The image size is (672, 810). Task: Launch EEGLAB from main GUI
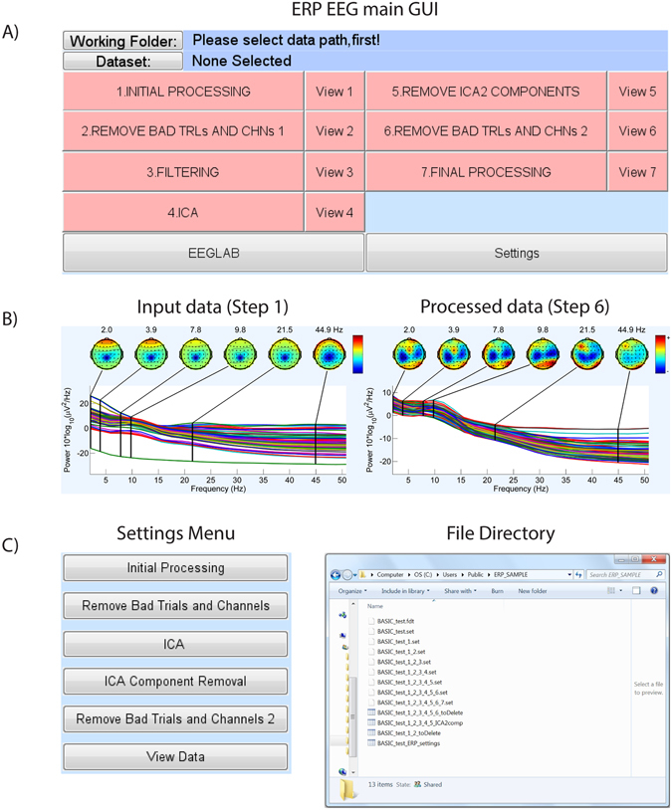[x=213, y=253]
